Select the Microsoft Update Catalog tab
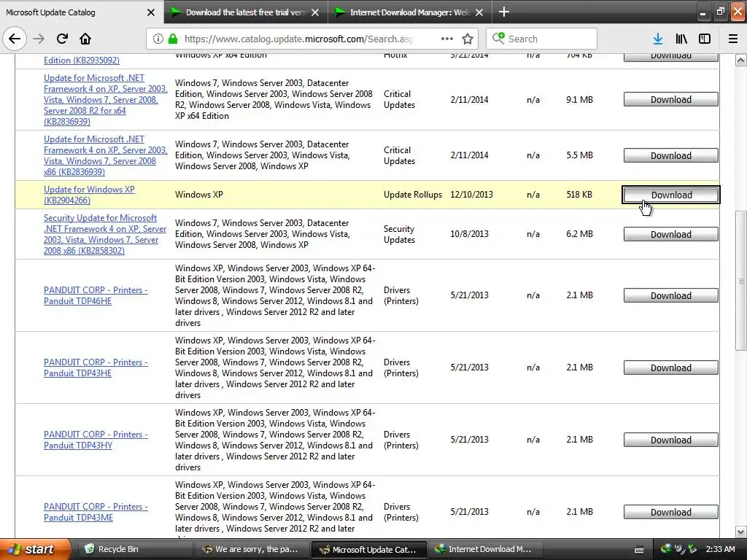Image resolution: width=747 pixels, height=560 pixels. [x=82, y=12]
